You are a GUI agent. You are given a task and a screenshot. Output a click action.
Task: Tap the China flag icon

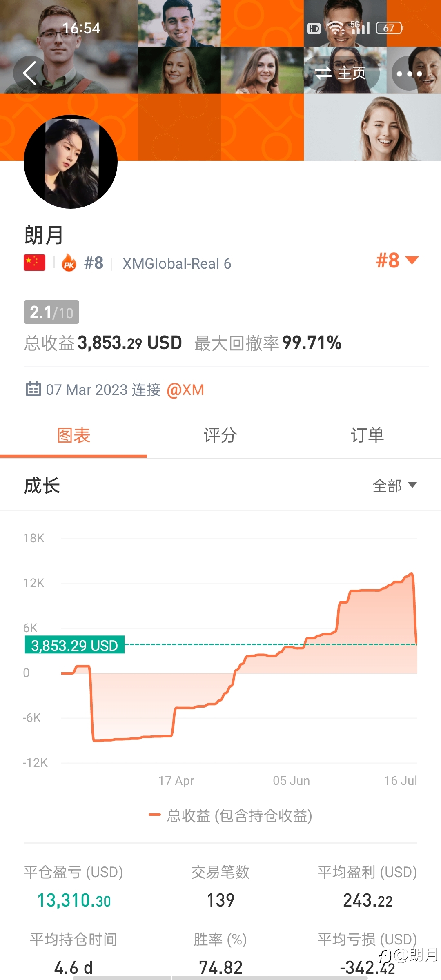(34, 263)
